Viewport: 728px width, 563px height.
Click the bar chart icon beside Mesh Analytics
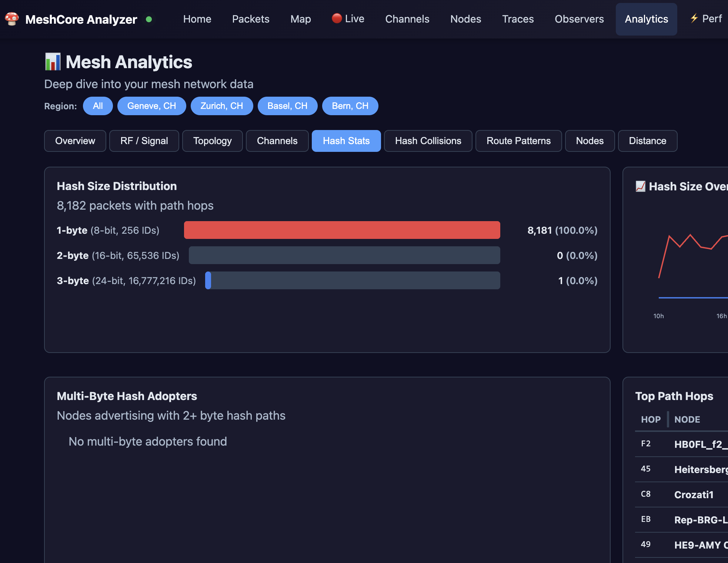coord(53,62)
